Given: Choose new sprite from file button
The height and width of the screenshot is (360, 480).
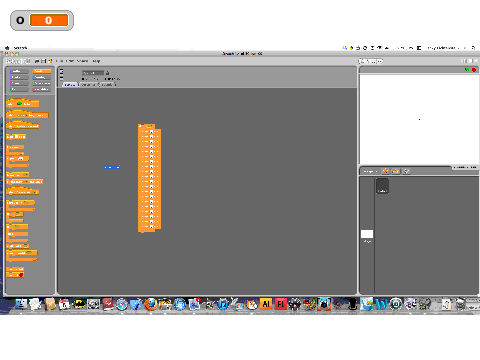Looking at the screenshot, I should (396, 171).
